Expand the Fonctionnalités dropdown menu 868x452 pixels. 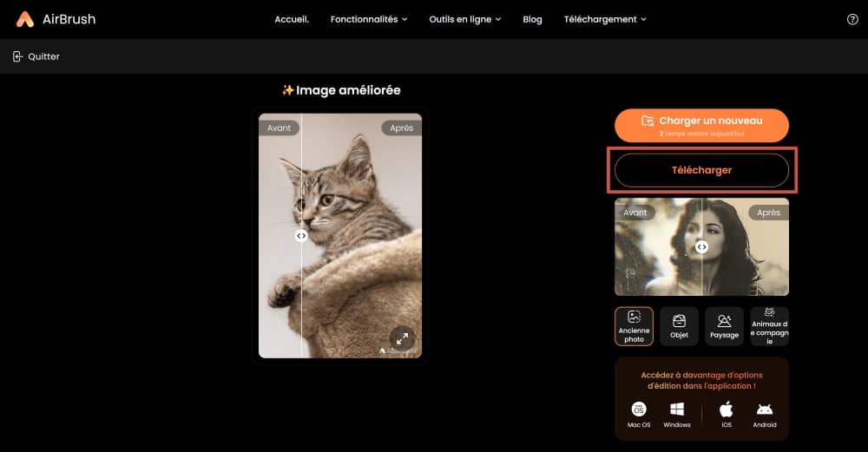pos(369,19)
